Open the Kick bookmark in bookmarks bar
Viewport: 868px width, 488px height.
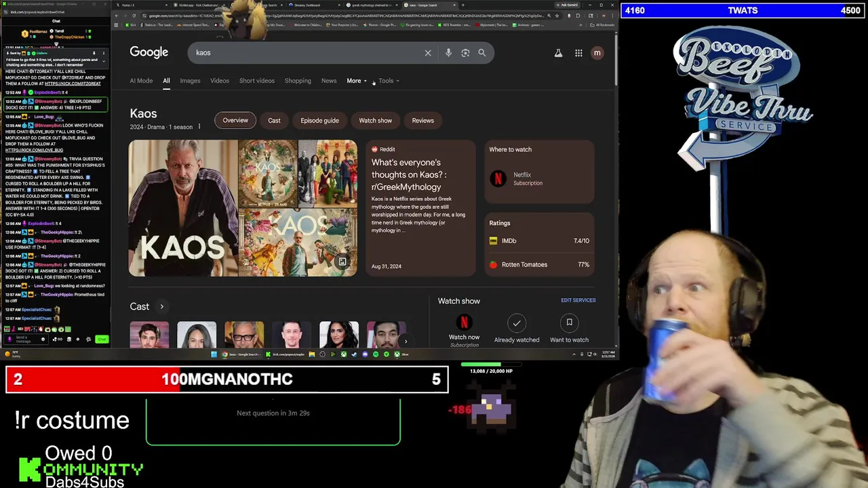point(131,25)
